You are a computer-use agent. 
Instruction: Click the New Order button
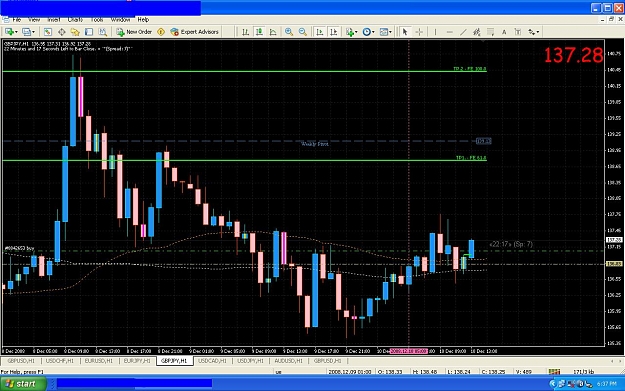[x=134, y=31]
